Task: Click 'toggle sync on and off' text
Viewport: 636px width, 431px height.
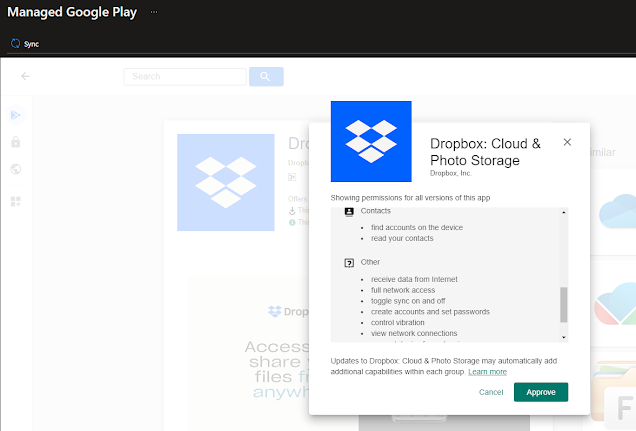Action: pos(408,301)
